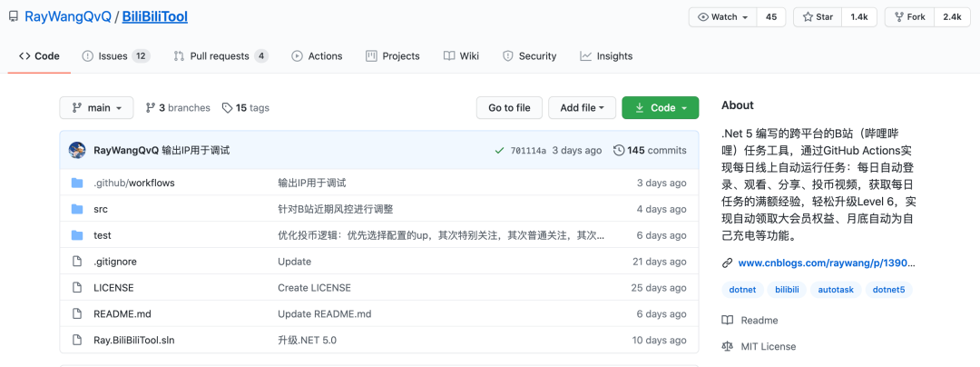Click the green commit status checkmark icon
The height and width of the screenshot is (367, 980).
(499, 150)
